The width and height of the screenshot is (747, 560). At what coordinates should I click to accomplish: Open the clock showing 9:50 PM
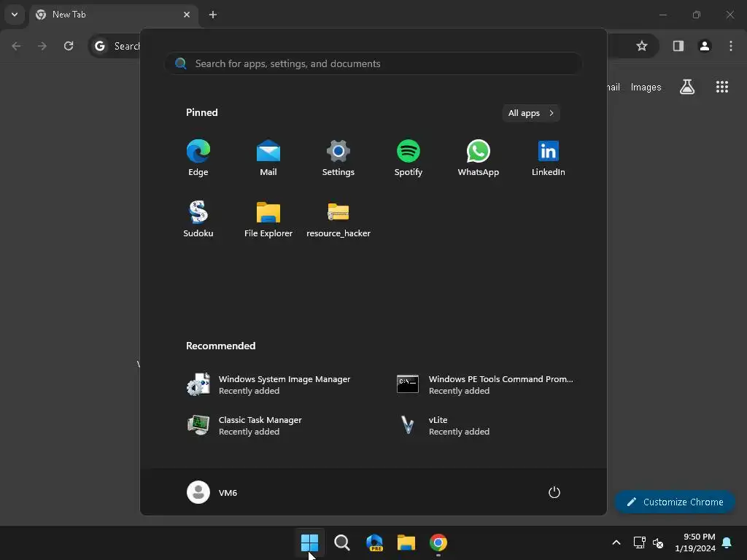[x=695, y=542]
